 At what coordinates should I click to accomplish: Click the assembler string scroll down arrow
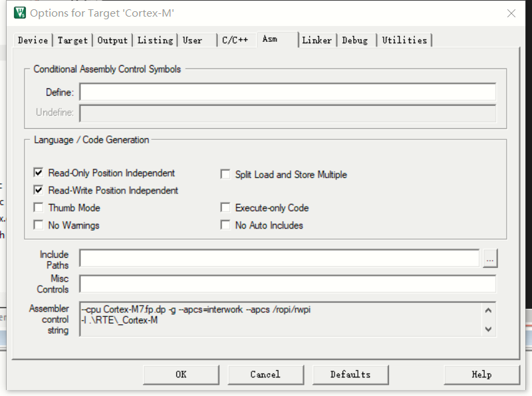pos(489,329)
